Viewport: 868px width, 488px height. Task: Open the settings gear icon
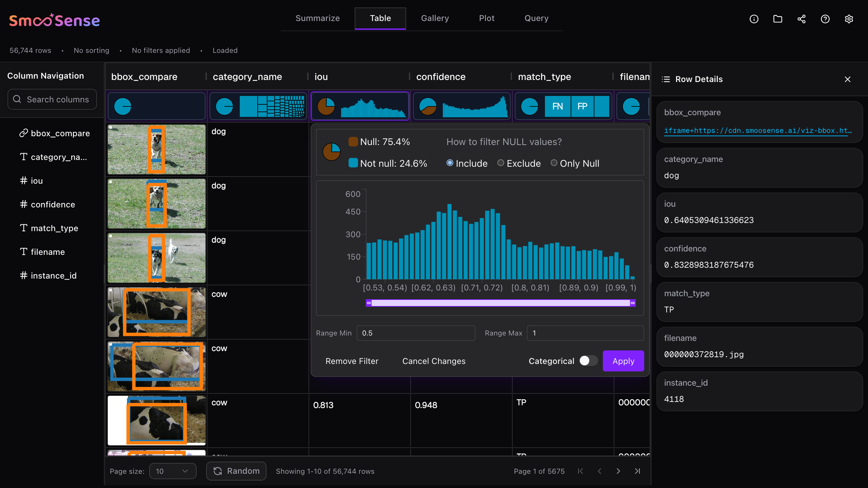point(849,19)
